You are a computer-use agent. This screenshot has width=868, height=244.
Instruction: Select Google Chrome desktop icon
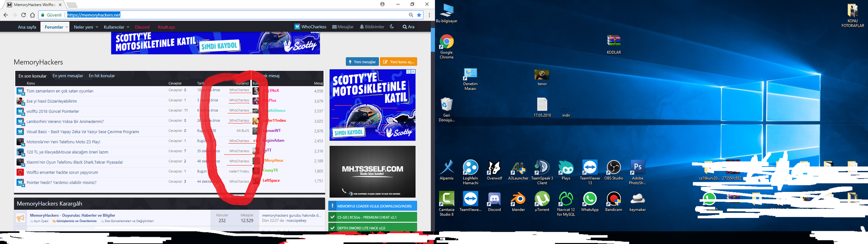[x=447, y=47]
